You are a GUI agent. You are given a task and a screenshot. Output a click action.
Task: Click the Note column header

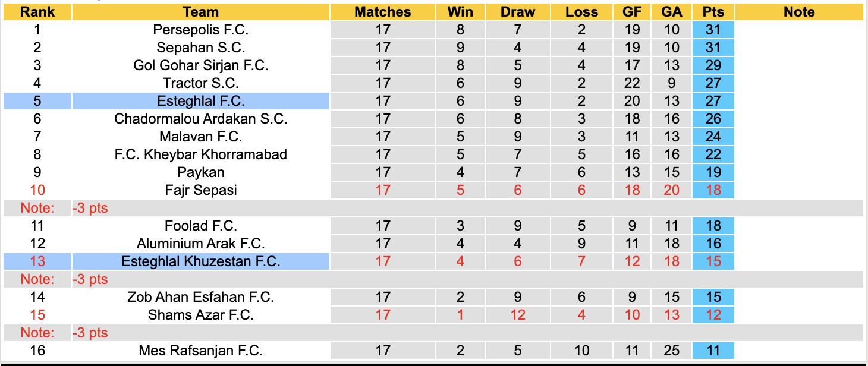(x=798, y=12)
